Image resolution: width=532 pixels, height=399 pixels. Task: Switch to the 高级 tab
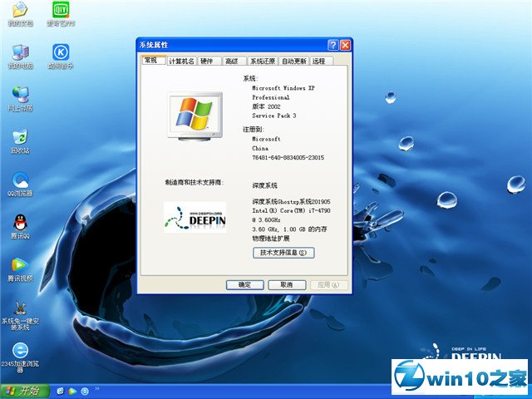(x=234, y=61)
